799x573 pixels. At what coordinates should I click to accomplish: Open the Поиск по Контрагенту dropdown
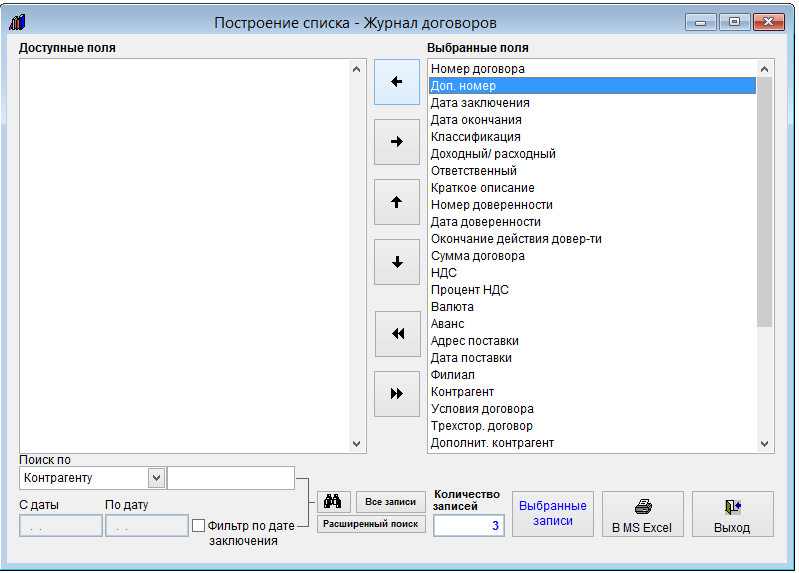coord(156,478)
